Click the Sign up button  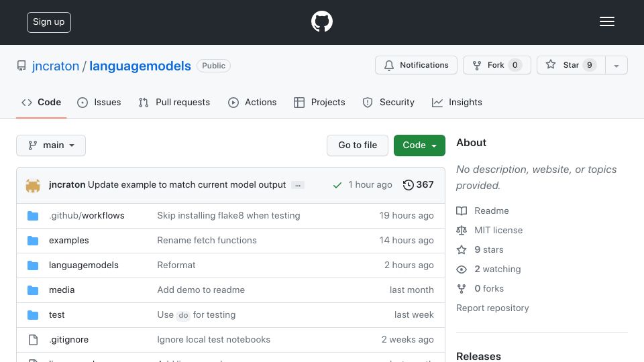49,22
